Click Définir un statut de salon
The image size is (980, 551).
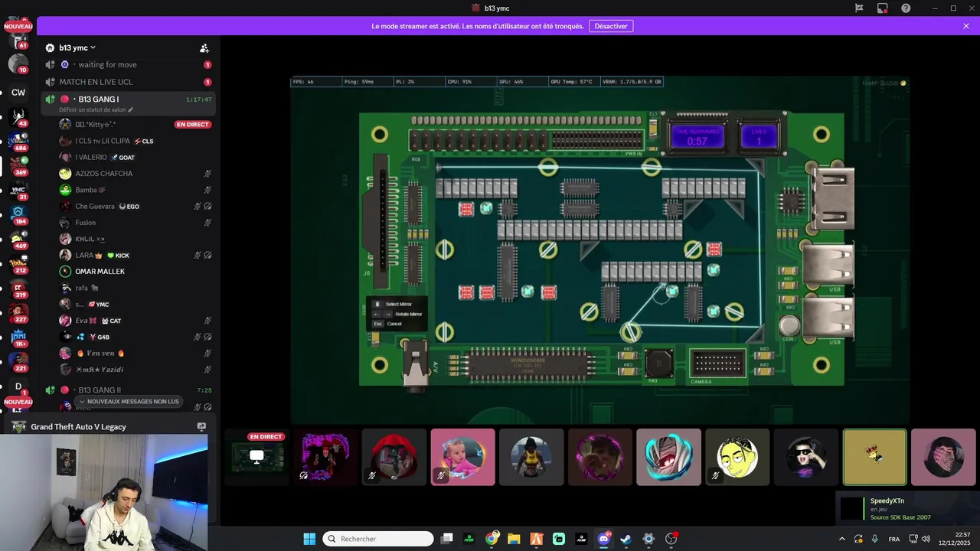[x=96, y=109]
